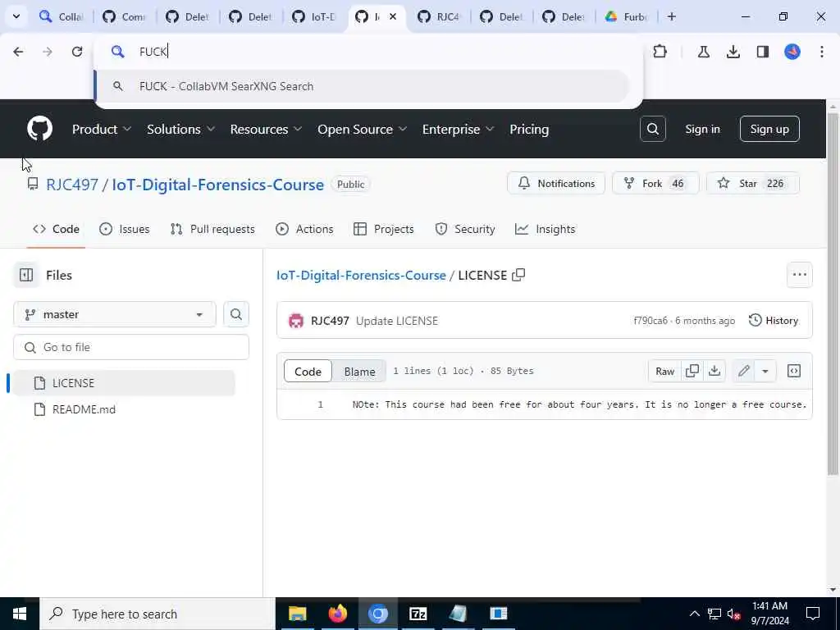
Task: Expand Product navigation dropdown
Action: [x=102, y=129]
